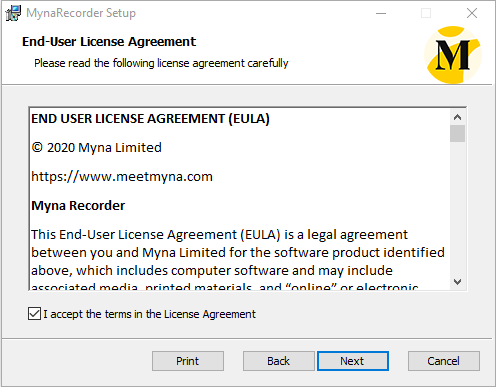
Task: Minimize the MynaRecorder Setup window
Action: [381, 13]
